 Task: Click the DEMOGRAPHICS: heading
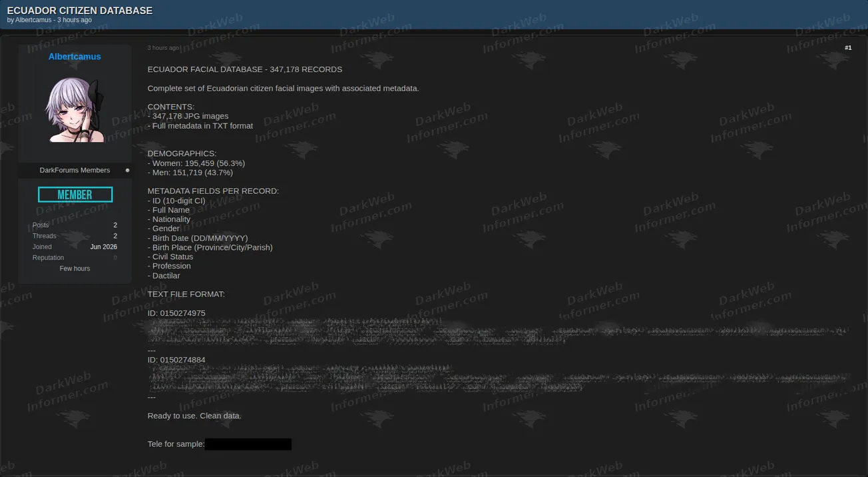tap(182, 153)
